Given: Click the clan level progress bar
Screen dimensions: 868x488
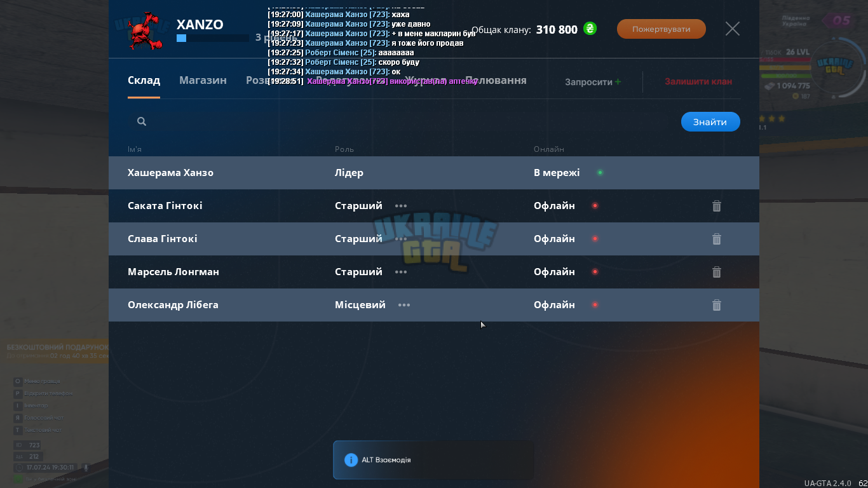Looking at the screenshot, I should pos(213,38).
